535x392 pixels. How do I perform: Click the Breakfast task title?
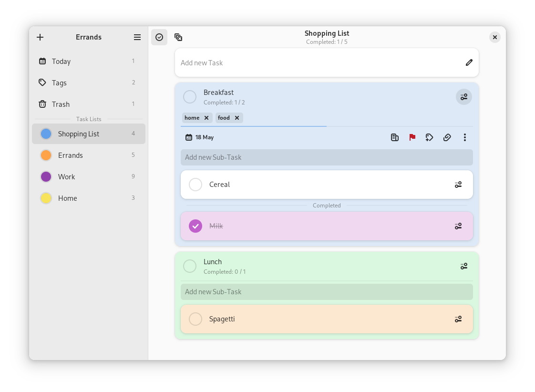[218, 93]
